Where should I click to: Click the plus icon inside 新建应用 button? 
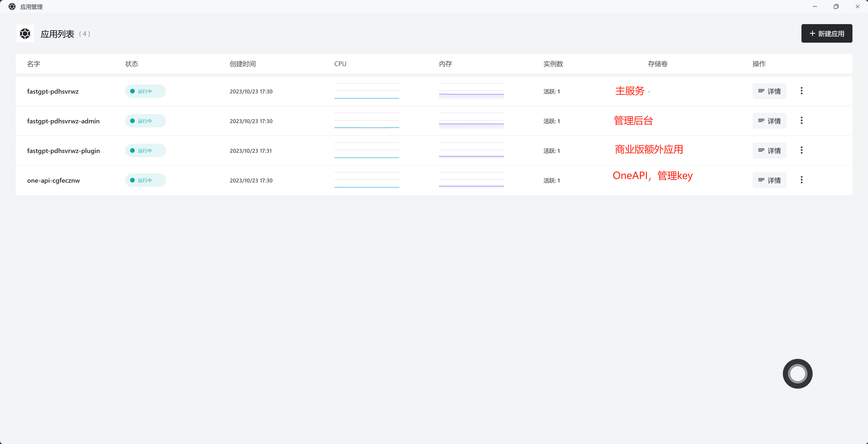812,34
